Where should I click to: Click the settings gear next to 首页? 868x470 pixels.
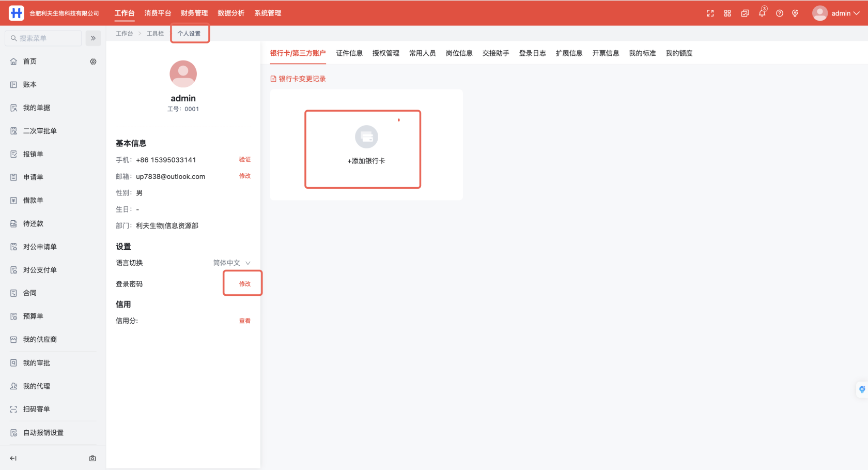click(x=93, y=61)
